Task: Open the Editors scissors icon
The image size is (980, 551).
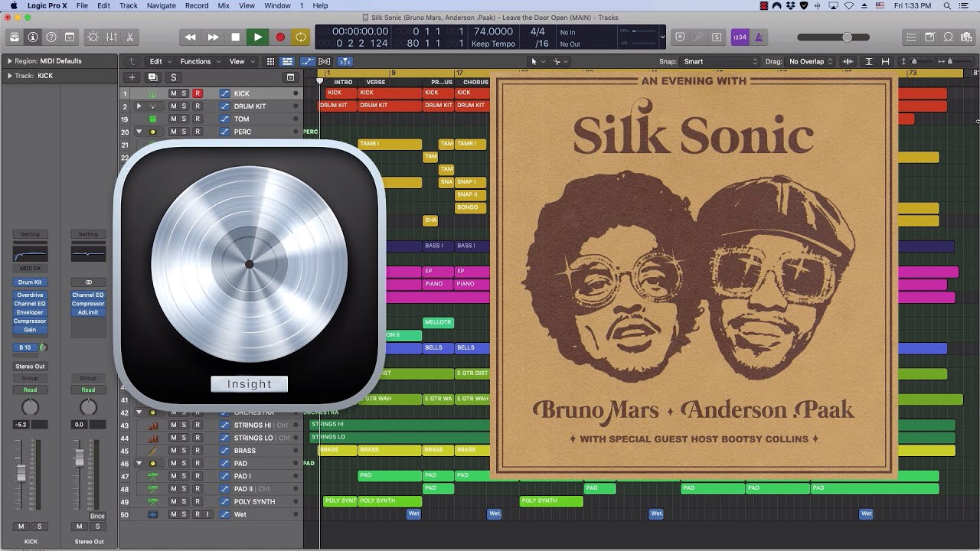Action: pos(130,37)
